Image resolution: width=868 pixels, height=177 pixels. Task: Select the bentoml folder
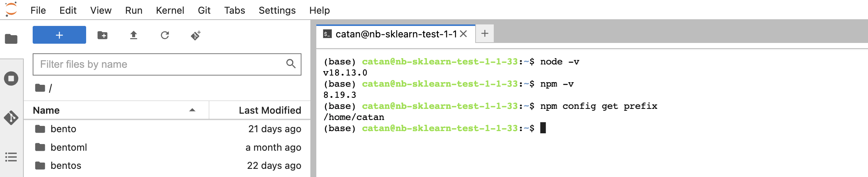pos(69,147)
